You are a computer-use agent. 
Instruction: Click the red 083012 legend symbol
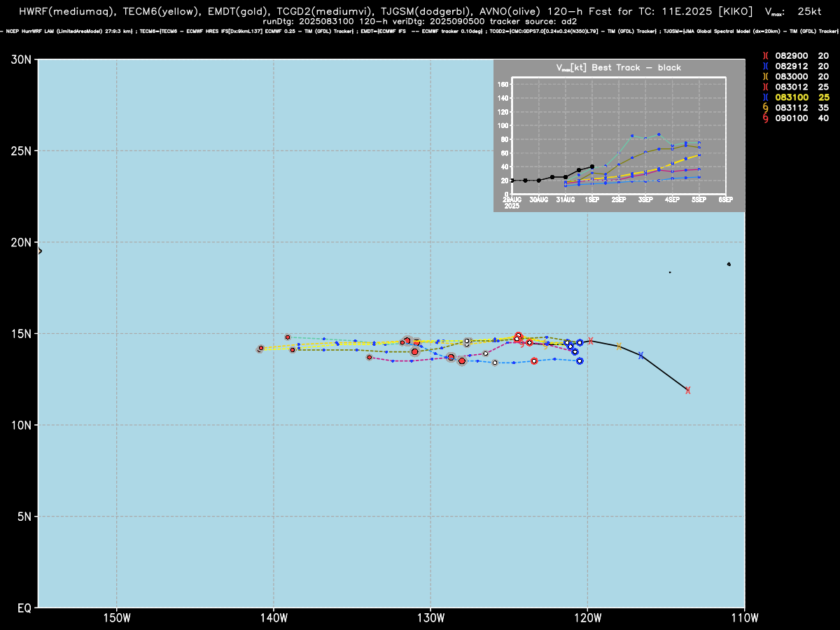pos(765,87)
